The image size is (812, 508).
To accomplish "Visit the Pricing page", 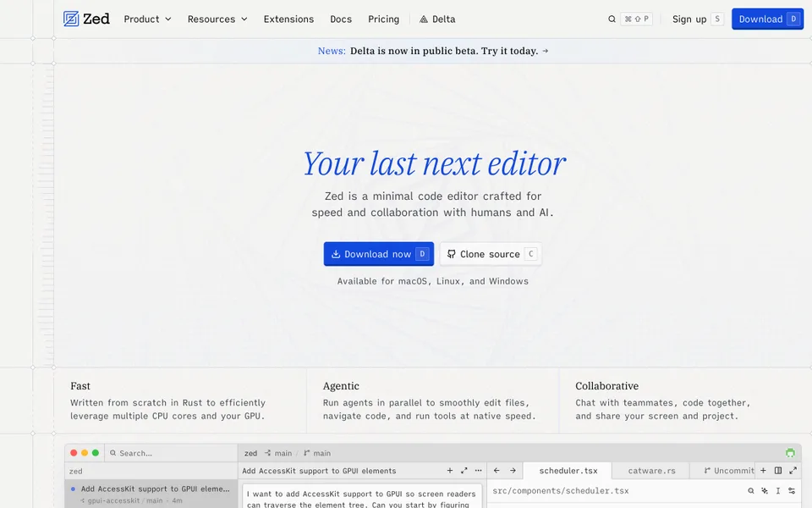I will click(x=384, y=19).
